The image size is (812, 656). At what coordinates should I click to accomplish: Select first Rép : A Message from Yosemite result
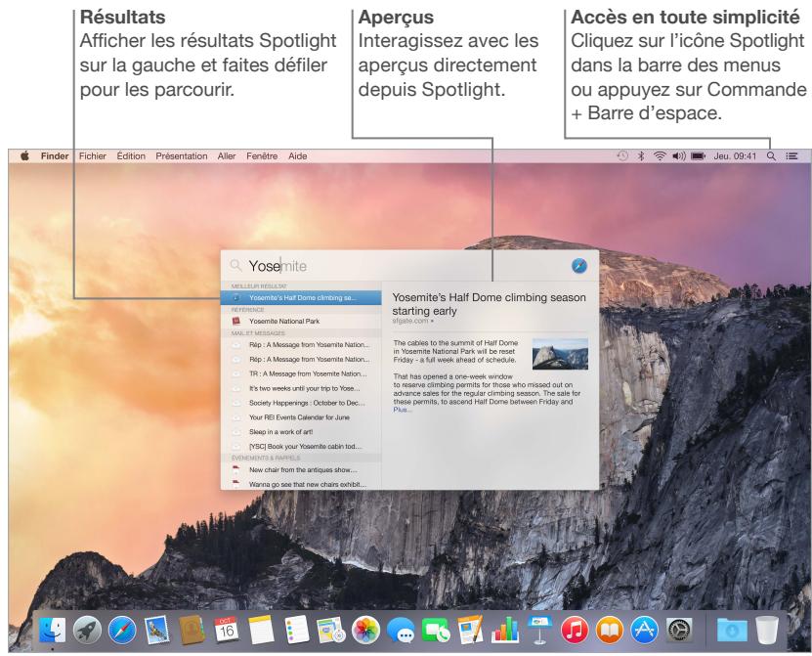click(301, 344)
